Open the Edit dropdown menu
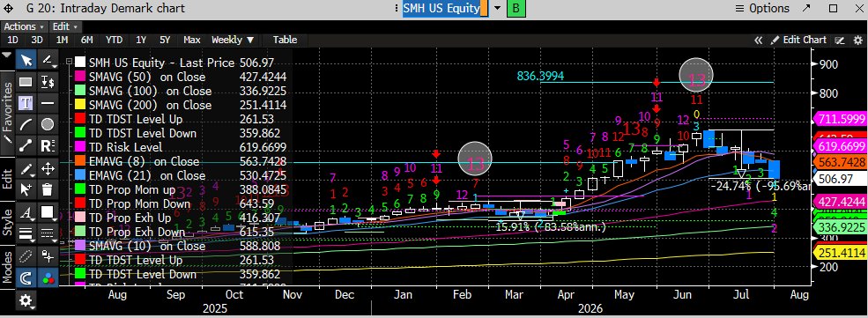This screenshot has height=318, width=868. [65, 26]
